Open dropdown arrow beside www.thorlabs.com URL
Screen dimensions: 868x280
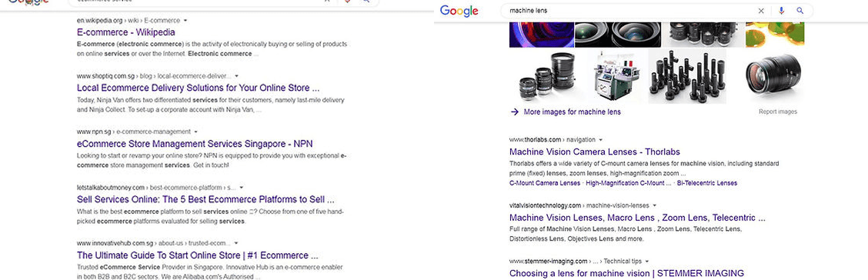601,140
